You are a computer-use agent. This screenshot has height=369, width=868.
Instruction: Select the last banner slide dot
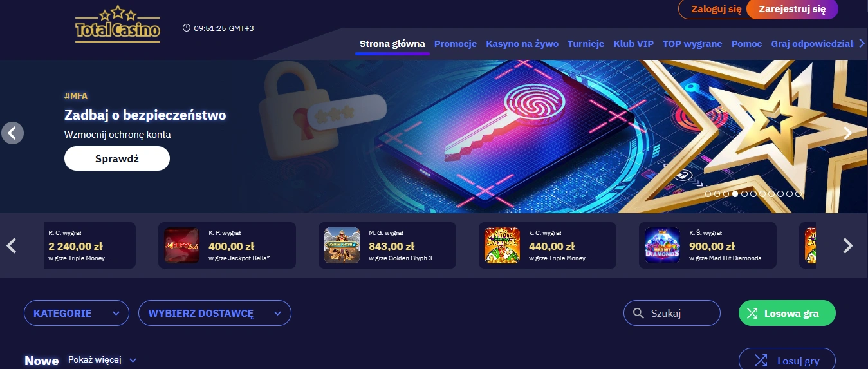click(799, 193)
